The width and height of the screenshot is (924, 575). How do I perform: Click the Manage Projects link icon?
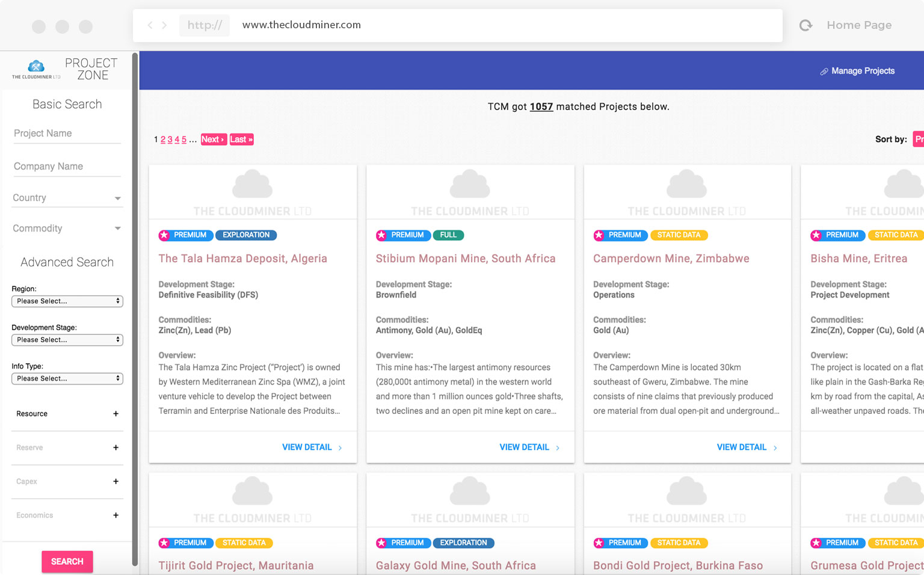coord(824,72)
